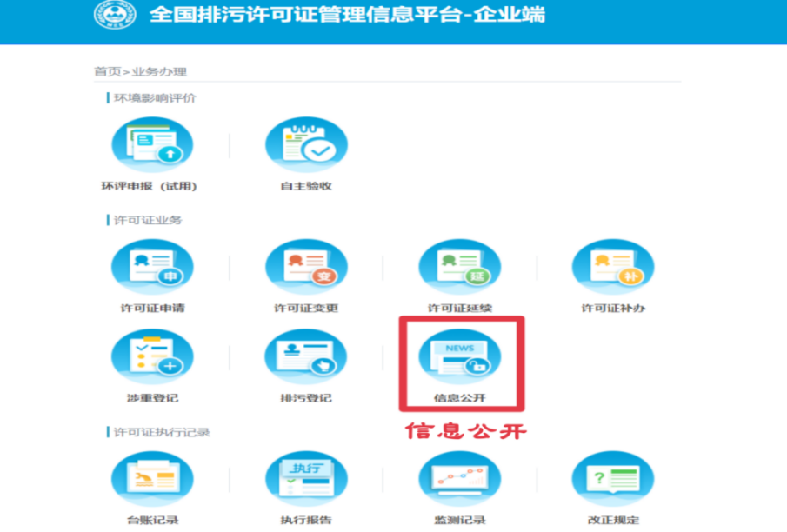Select the 许可证变更 icon
This screenshot has width=787, height=532.
coord(306,268)
